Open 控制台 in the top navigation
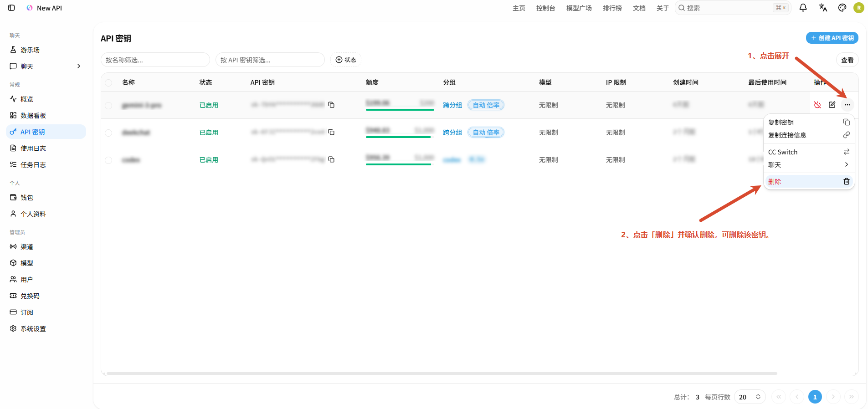 click(545, 8)
